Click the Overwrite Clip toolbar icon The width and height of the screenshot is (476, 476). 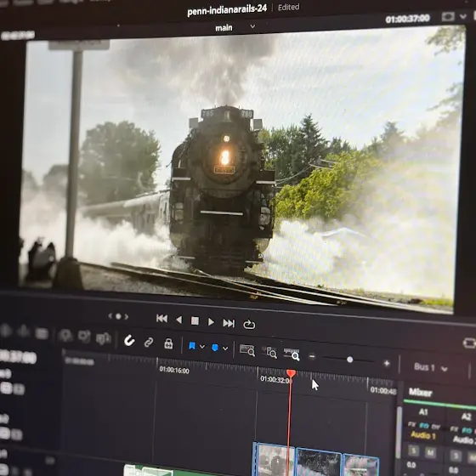point(84,337)
